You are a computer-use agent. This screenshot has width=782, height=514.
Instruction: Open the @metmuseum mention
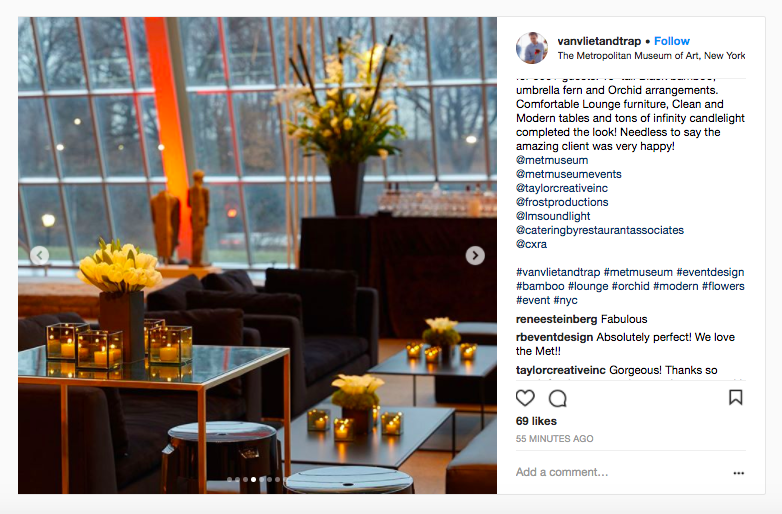click(552, 160)
